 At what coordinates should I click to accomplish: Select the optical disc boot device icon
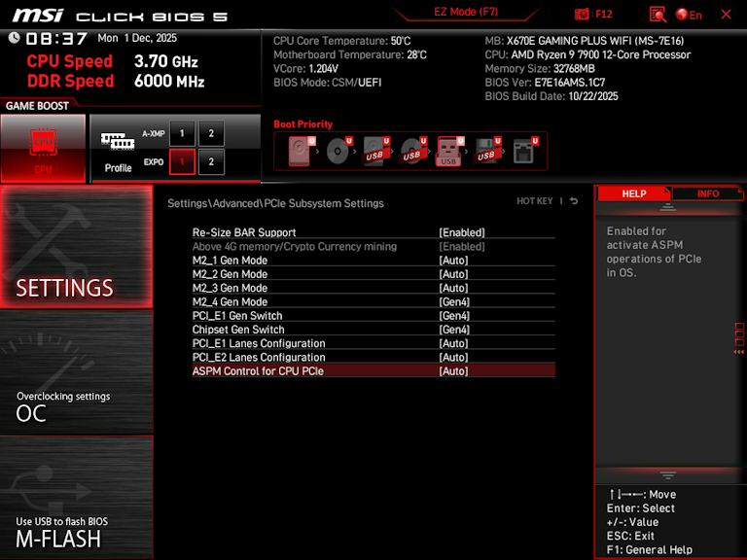tap(338, 151)
